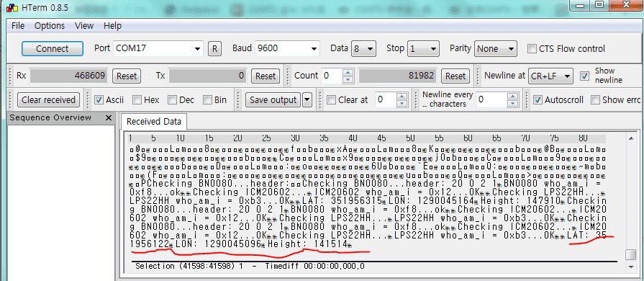Click the Connect button

[x=52, y=48]
